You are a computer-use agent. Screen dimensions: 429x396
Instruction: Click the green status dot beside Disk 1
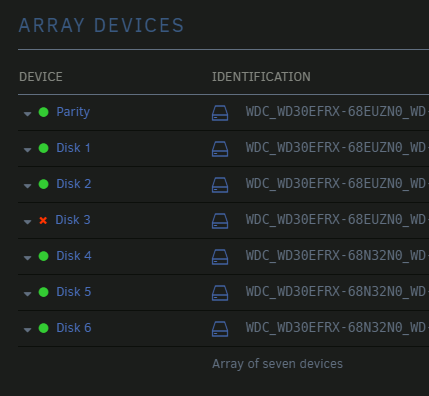[44, 148]
